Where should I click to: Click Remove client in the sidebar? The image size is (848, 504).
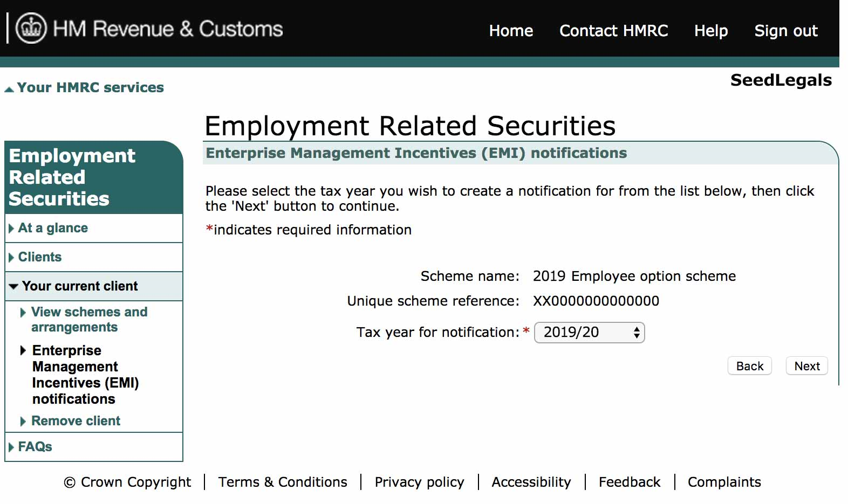76,421
